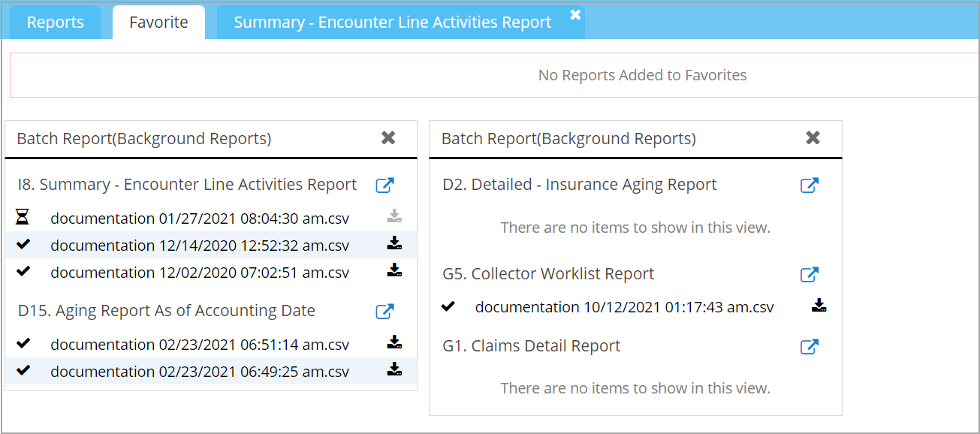Download the 10/12/2021 Collector Worklist csv

pos(819,306)
